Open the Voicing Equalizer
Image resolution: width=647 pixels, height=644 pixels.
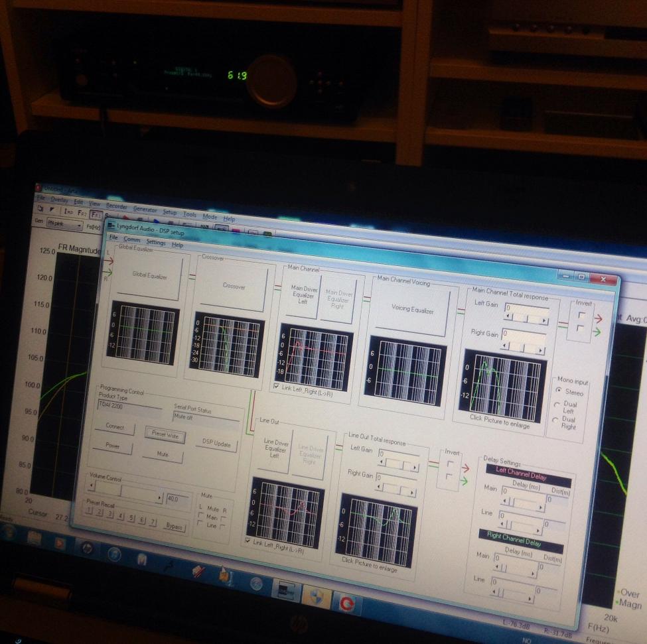click(412, 309)
